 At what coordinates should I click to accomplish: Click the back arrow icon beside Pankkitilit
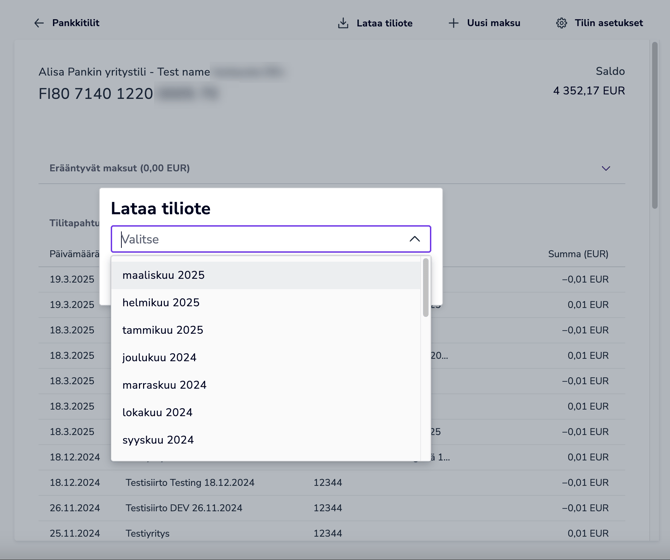point(39,23)
